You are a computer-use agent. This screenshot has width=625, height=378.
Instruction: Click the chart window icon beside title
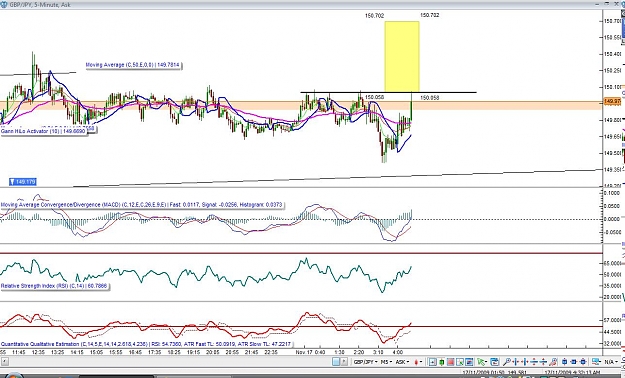click(x=4, y=4)
